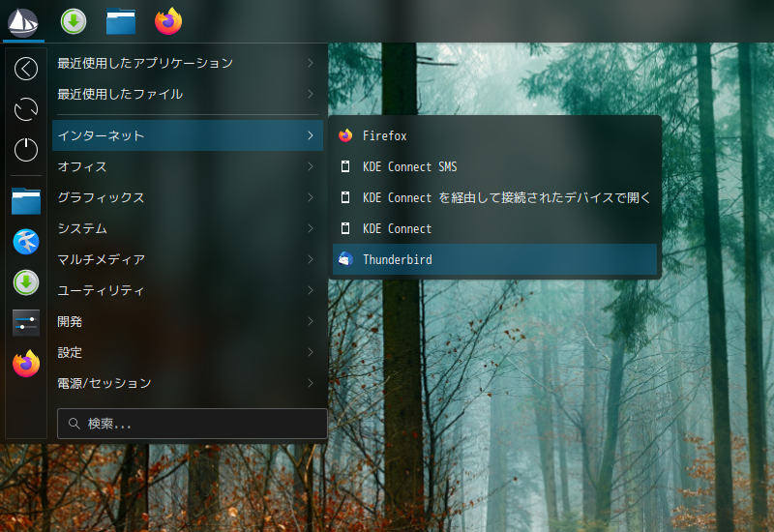Open the 設定 category
Image resolution: width=774 pixels, height=532 pixels.
tap(188, 352)
